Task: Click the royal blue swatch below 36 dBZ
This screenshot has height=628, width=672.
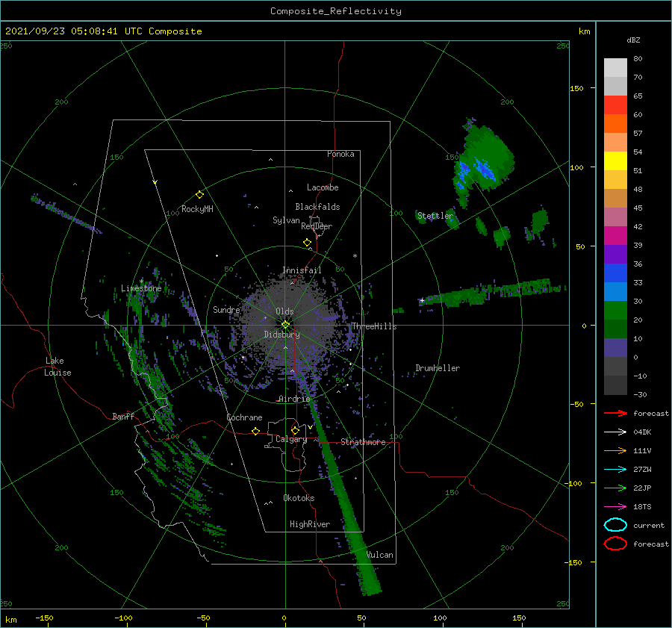Action: [615, 273]
